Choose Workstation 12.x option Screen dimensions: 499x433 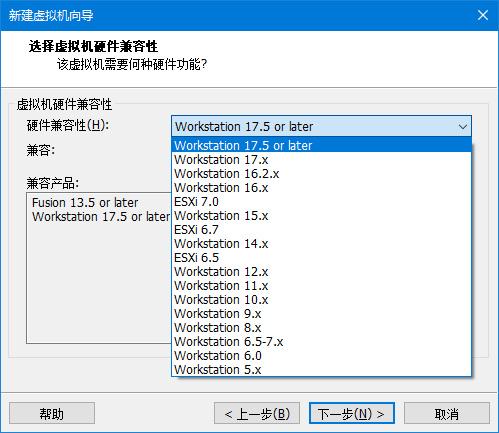point(321,272)
